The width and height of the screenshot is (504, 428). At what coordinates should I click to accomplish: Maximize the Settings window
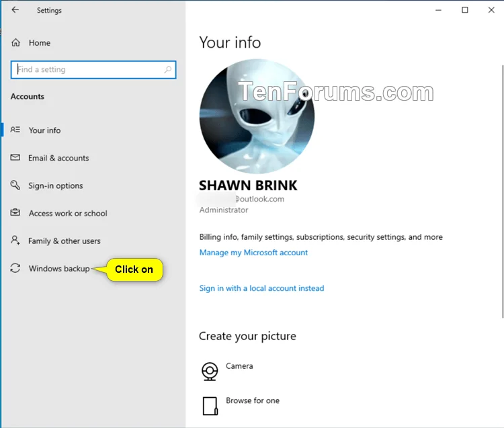point(465,10)
